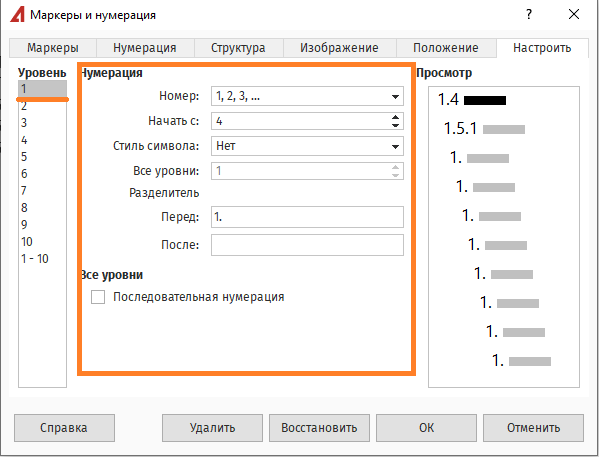Viewport: 600px width, 457px height.
Task: Increase the 'Начать с' value with up arrow
Action: point(396,116)
